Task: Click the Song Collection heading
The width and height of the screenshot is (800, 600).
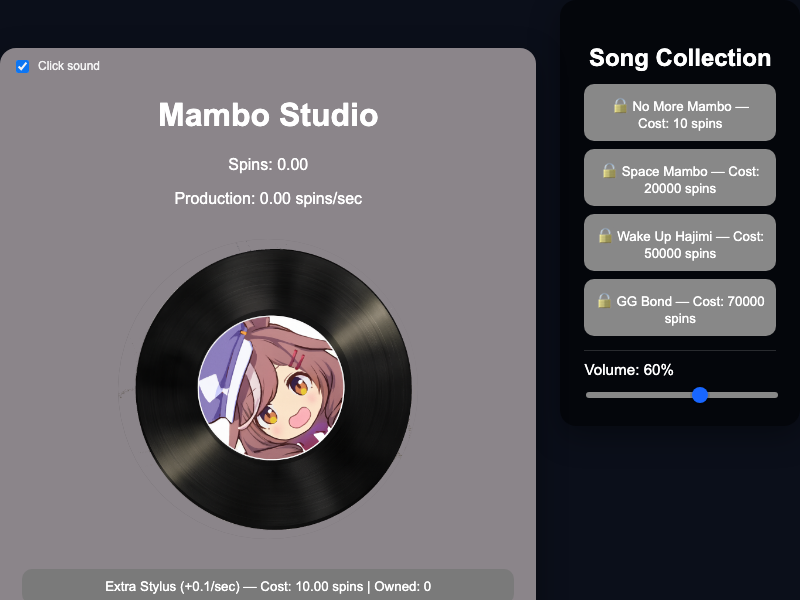Action: pyautogui.click(x=680, y=58)
